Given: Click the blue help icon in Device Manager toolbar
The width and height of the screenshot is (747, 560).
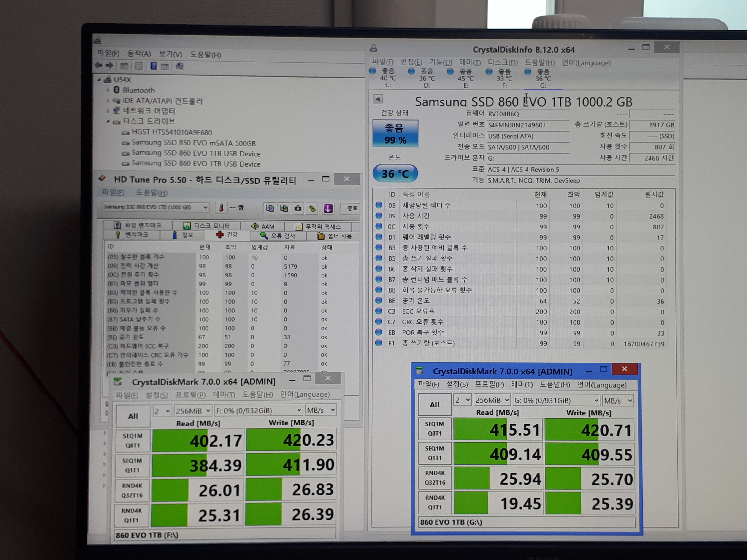Looking at the screenshot, I should pos(153,66).
